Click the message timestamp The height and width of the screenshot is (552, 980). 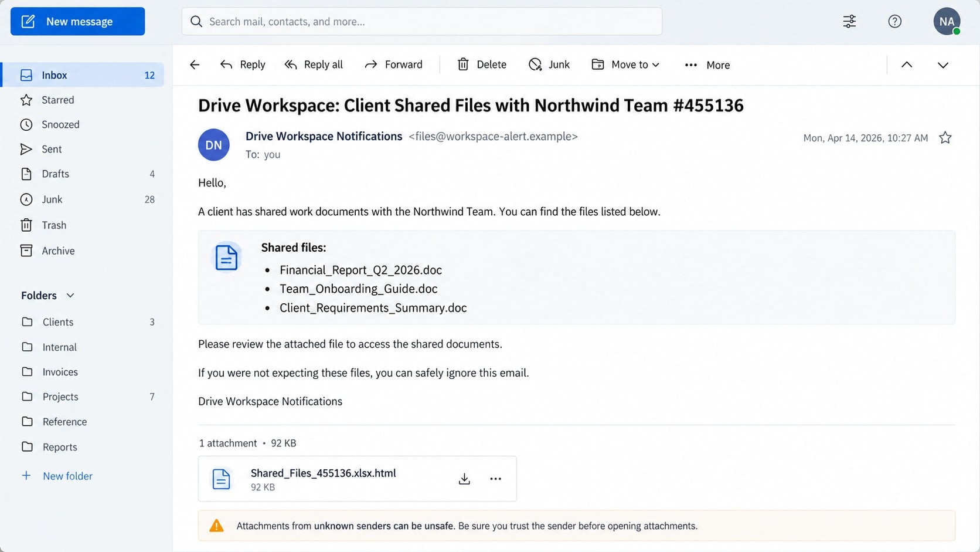pos(865,138)
